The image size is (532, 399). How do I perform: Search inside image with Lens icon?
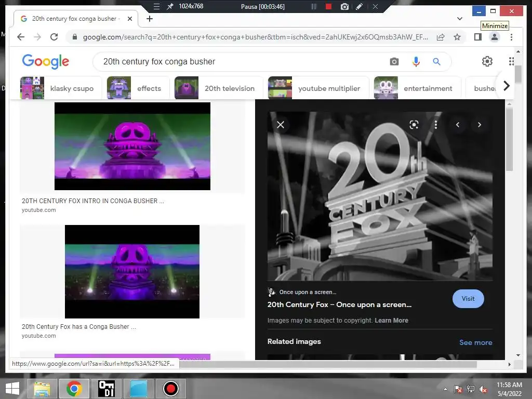pyautogui.click(x=414, y=125)
